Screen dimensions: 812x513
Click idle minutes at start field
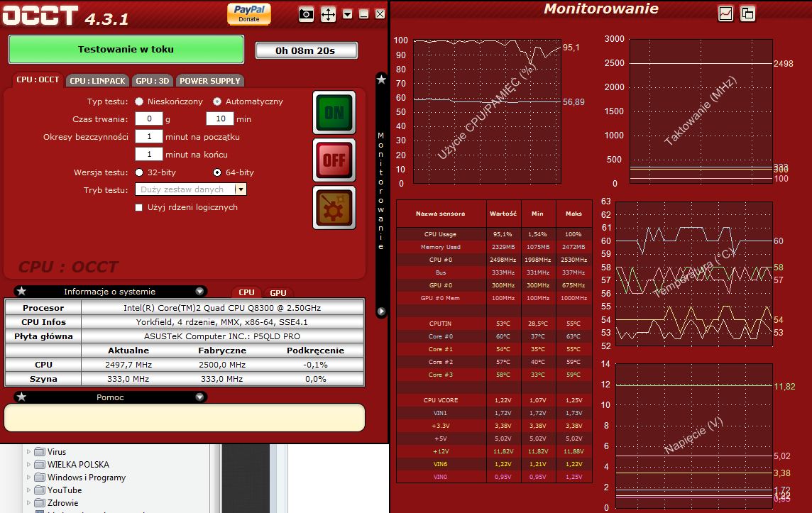(x=149, y=137)
